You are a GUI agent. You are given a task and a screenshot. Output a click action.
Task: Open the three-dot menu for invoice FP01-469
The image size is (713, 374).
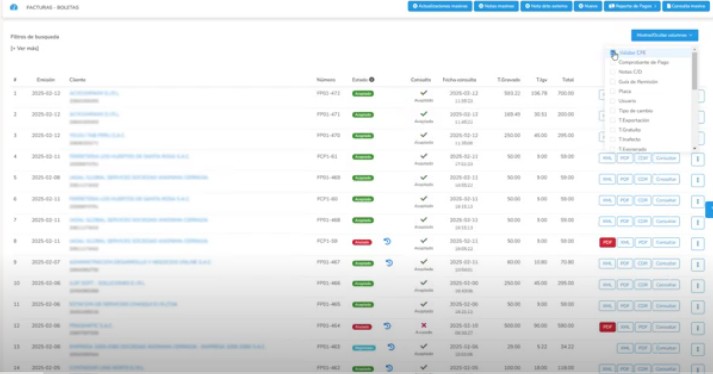click(x=698, y=180)
